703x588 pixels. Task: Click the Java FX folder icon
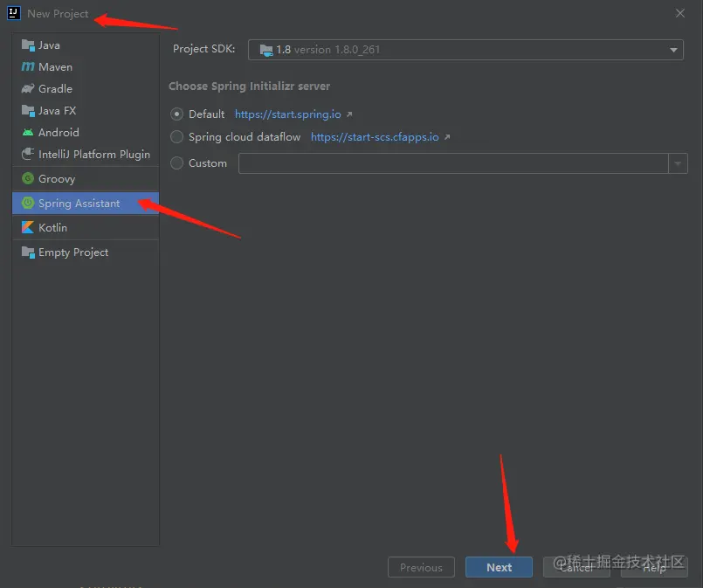tap(28, 111)
